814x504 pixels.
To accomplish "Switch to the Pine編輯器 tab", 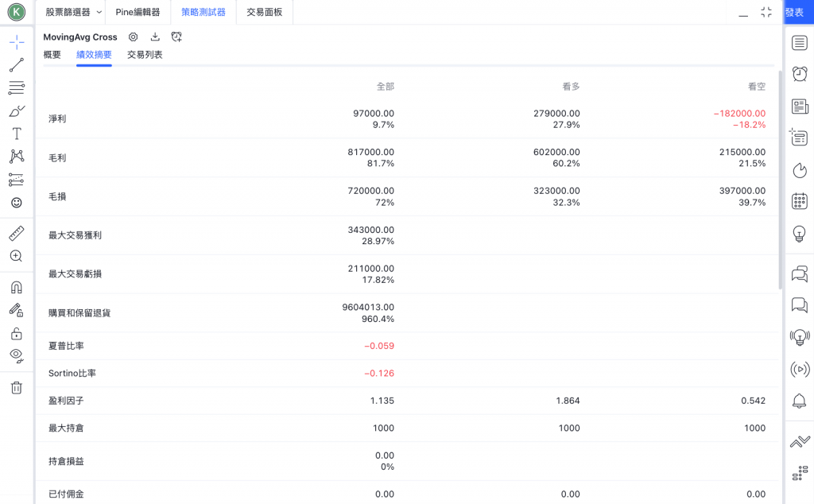I will (138, 12).
